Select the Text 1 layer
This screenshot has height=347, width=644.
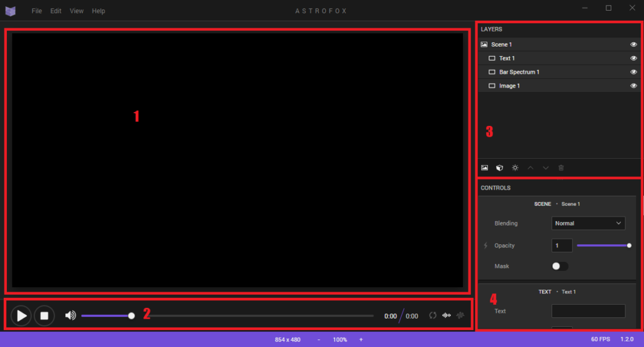[x=559, y=59]
